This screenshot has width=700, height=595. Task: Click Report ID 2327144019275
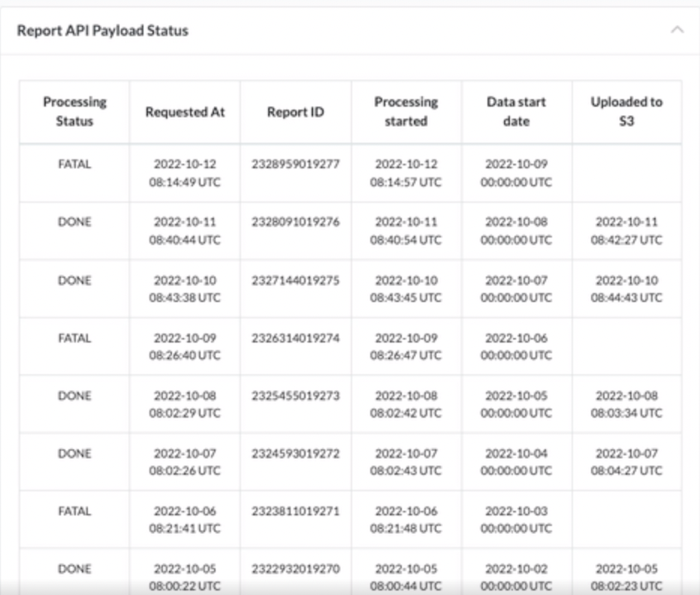point(295,280)
